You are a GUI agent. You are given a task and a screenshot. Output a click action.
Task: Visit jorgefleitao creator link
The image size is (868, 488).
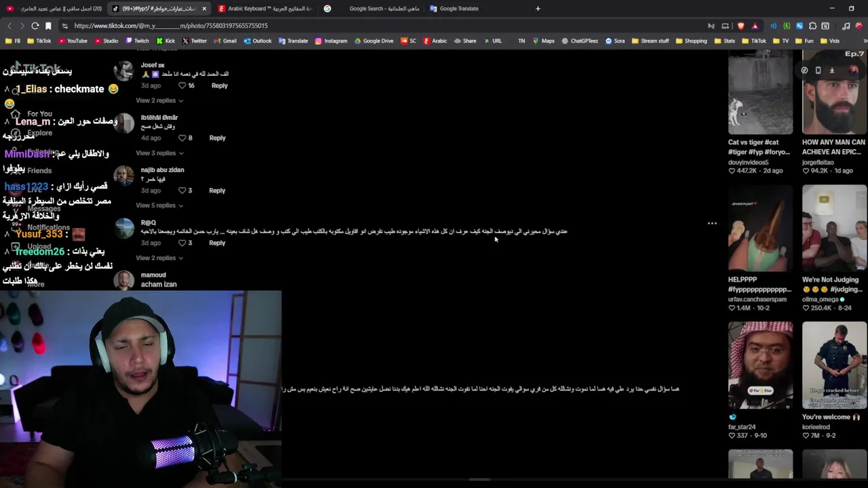[x=817, y=163]
